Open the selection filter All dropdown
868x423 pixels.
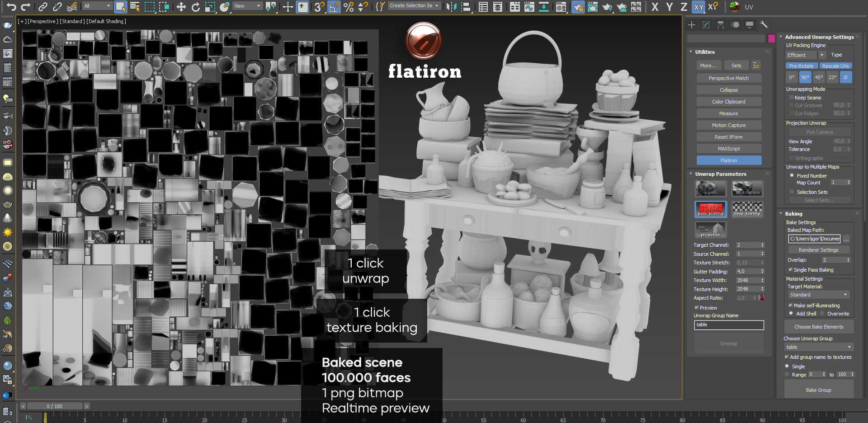pos(97,6)
